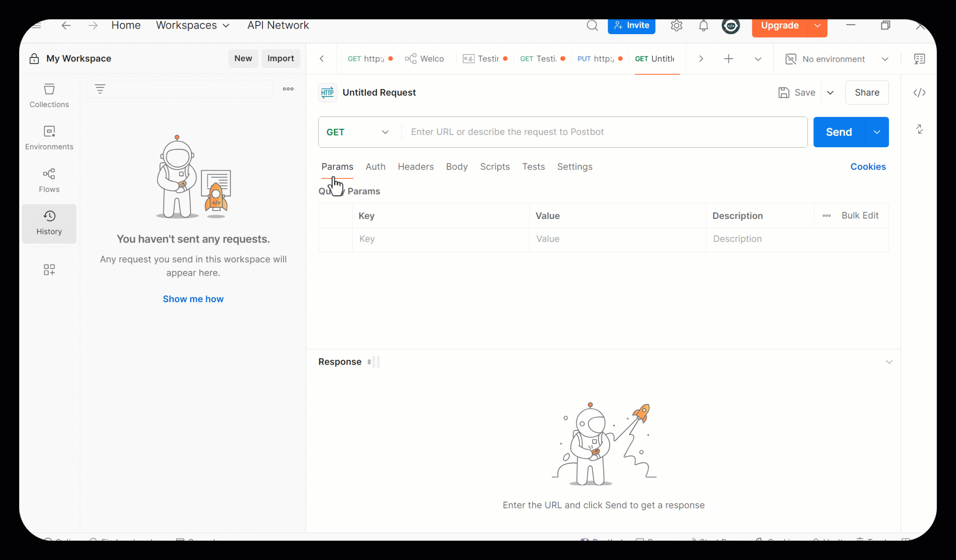Open the Upgrade dropdown arrow

(x=817, y=26)
